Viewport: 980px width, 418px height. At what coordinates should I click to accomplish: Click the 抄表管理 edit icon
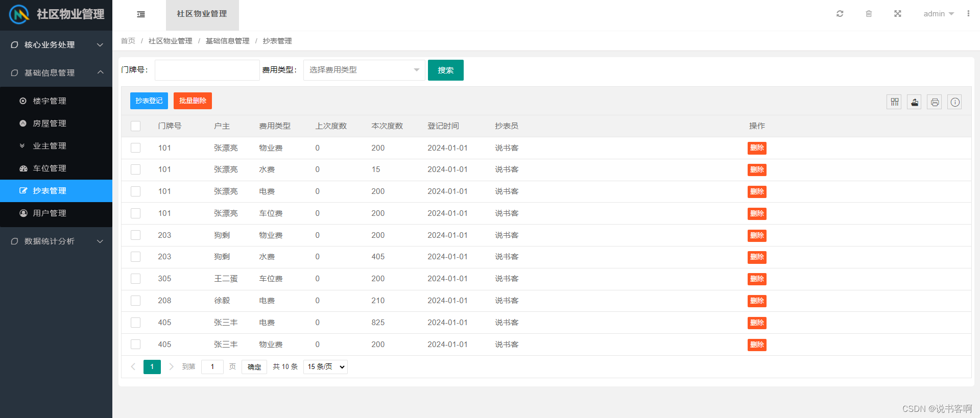tap(23, 191)
